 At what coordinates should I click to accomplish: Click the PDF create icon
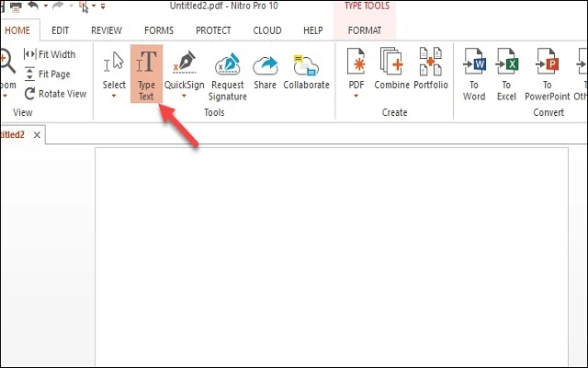coord(356,61)
